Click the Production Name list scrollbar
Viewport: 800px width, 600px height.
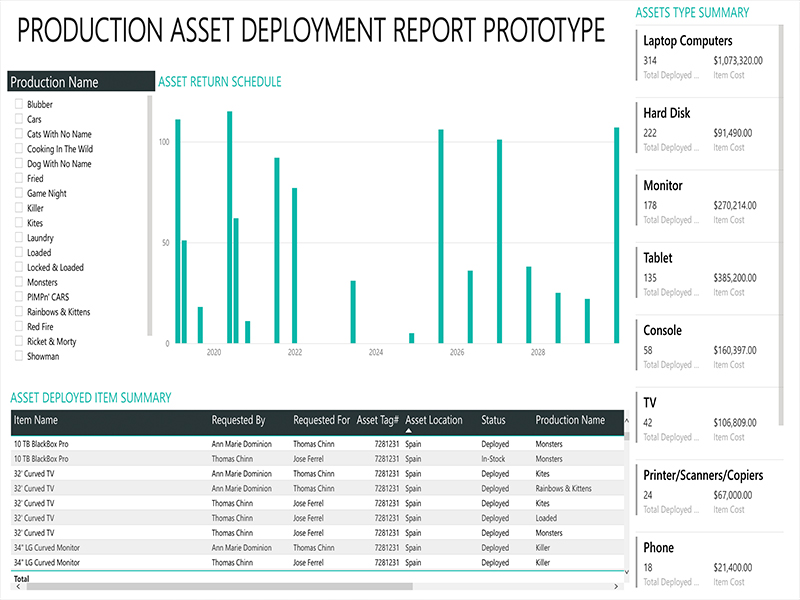point(150,215)
